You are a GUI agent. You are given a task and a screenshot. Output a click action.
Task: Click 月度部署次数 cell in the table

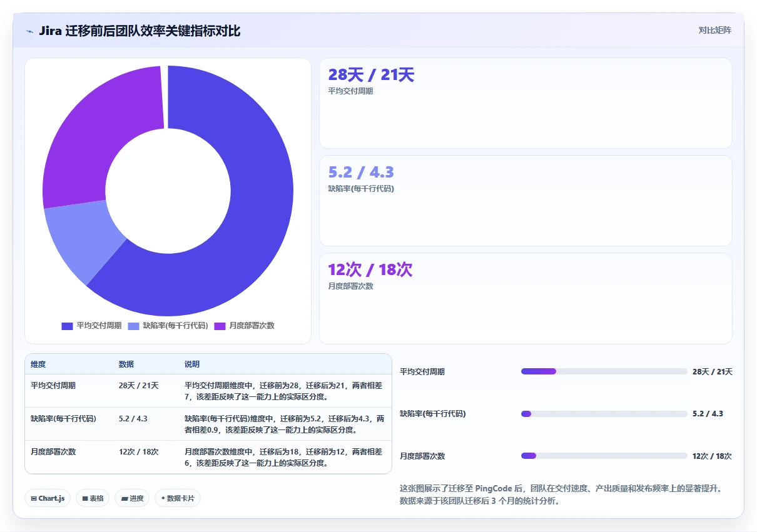[53, 452]
